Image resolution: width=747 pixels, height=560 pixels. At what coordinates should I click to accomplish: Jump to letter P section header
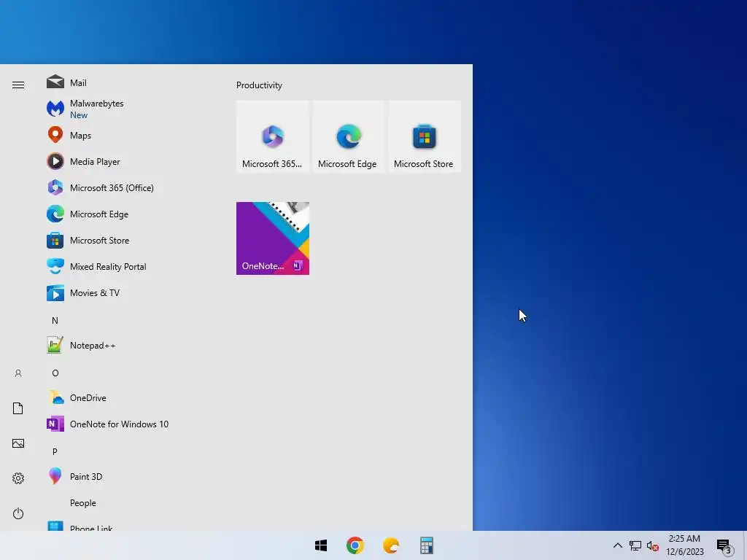click(x=55, y=451)
